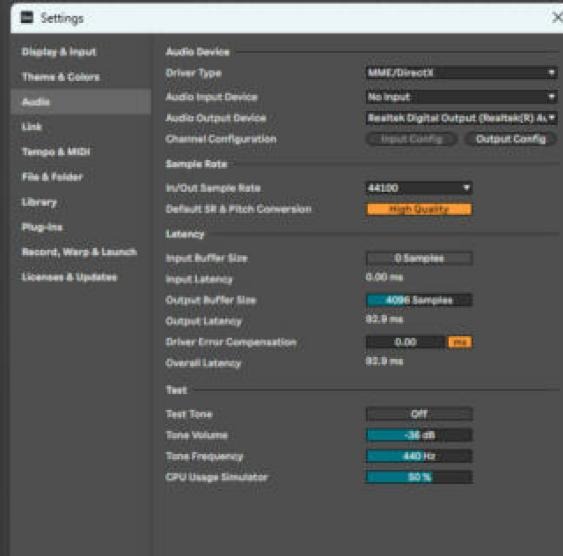The width and height of the screenshot is (563, 556).
Task: Click the Latency section heading
Action: 185,234
